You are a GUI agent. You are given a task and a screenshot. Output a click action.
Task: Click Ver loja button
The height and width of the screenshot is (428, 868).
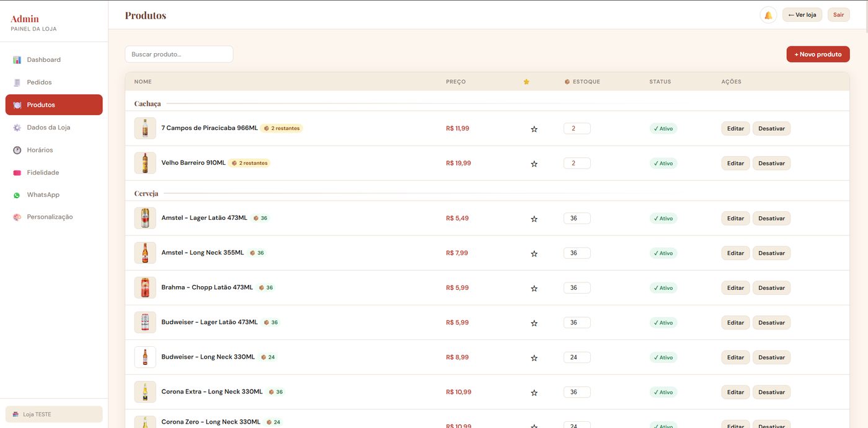(802, 15)
